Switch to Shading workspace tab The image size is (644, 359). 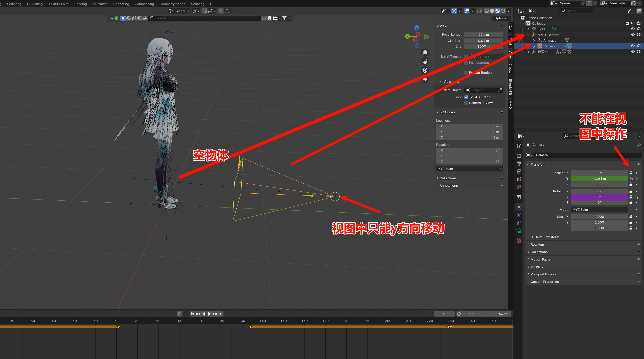80,4
